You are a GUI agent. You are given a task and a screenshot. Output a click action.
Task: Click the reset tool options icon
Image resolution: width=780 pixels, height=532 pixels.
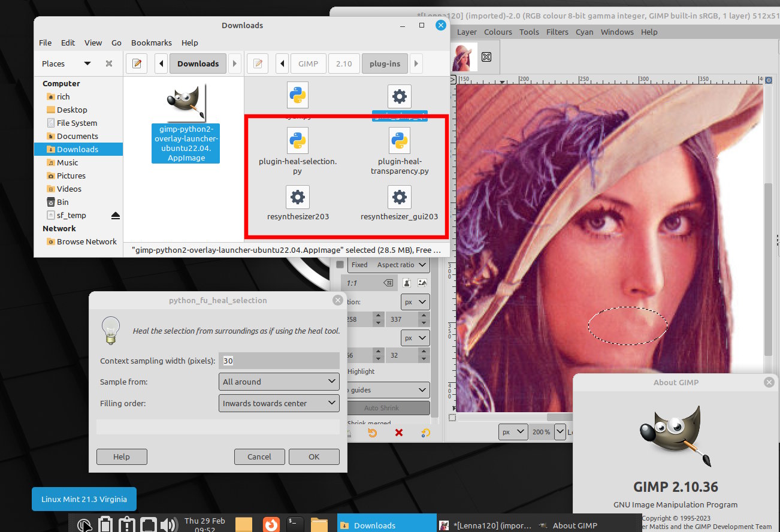[x=425, y=433]
